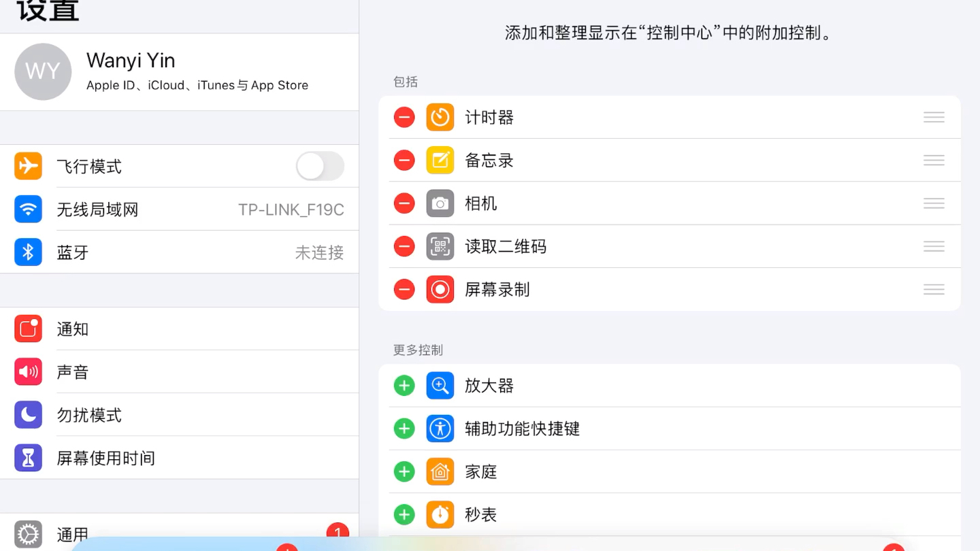Click the 读取二维码 QR code icon
This screenshot has width=980, height=551.
pos(440,246)
